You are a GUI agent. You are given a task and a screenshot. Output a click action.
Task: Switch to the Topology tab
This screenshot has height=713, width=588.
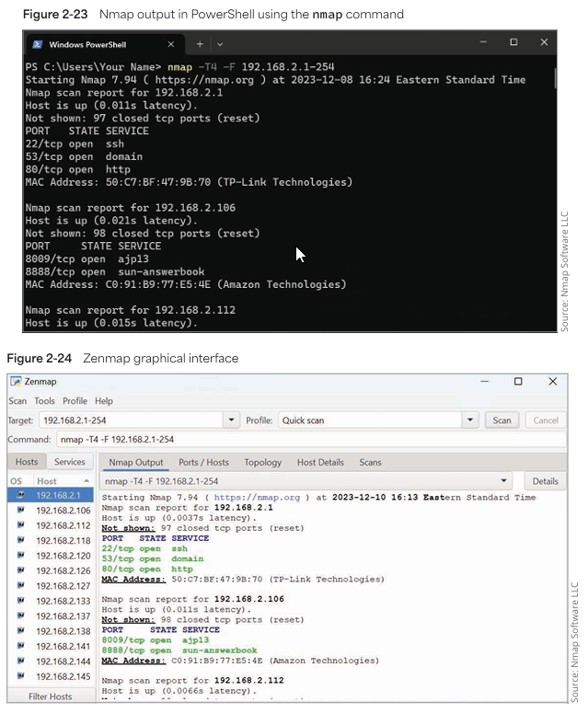(263, 463)
